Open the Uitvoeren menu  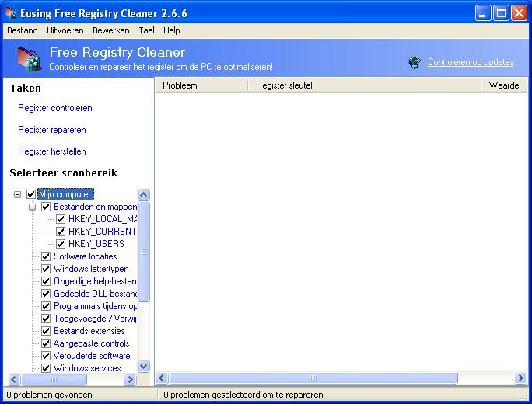pyautogui.click(x=65, y=30)
